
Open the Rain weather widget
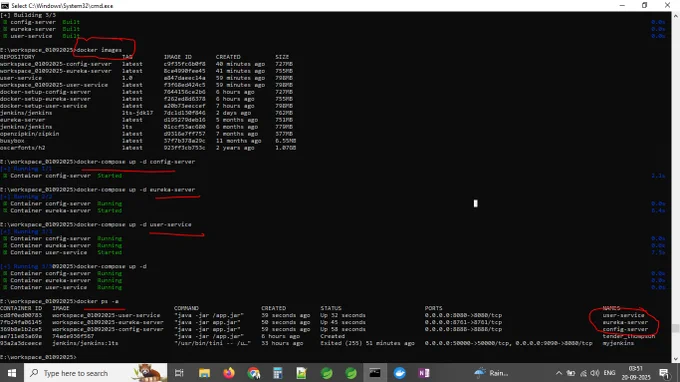point(491,373)
